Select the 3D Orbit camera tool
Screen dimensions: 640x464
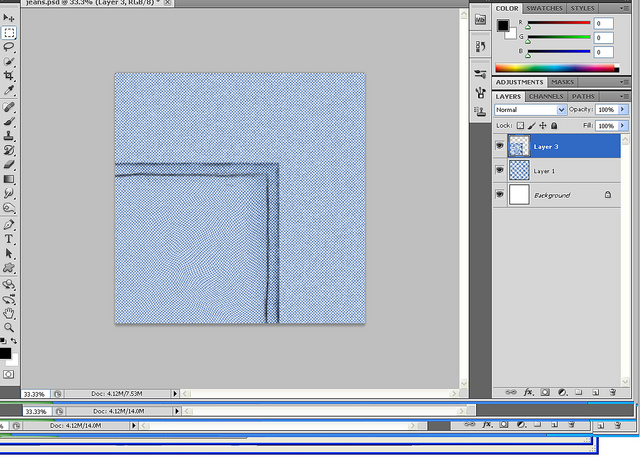9,299
